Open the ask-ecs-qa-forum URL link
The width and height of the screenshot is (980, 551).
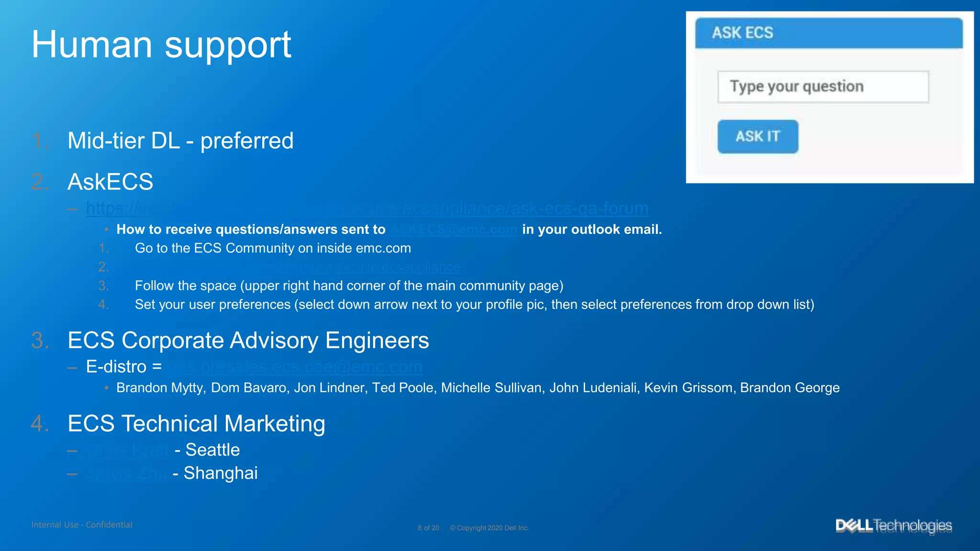(367, 209)
